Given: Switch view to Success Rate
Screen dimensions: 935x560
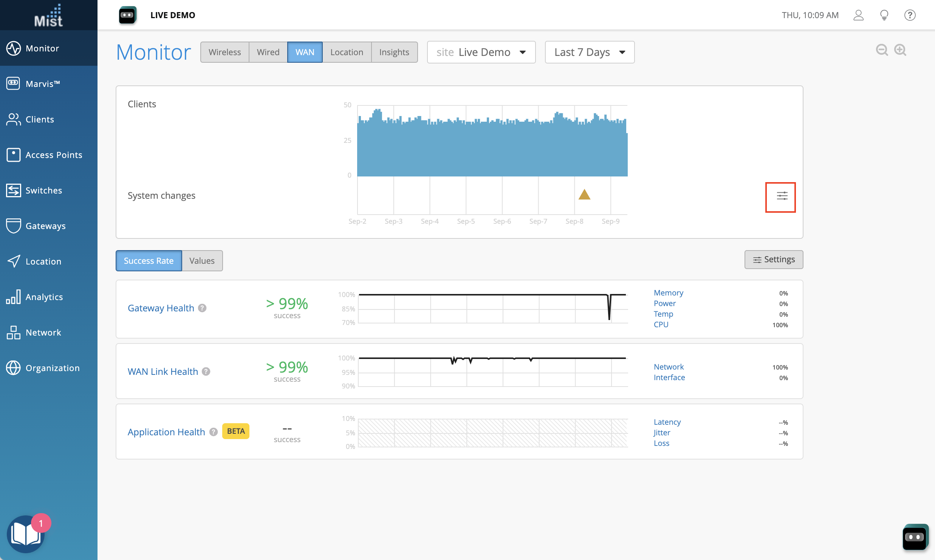Looking at the screenshot, I should pos(149,261).
